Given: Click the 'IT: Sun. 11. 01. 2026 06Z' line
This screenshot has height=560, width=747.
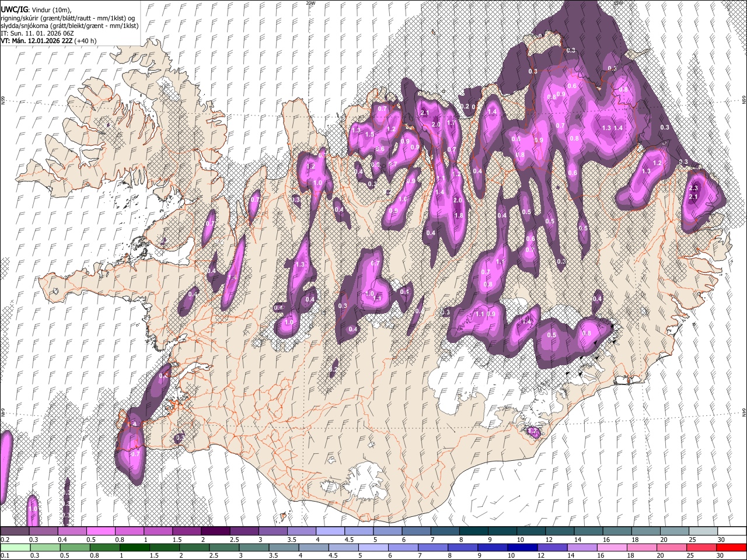Looking at the screenshot, I should [x=37, y=33].
